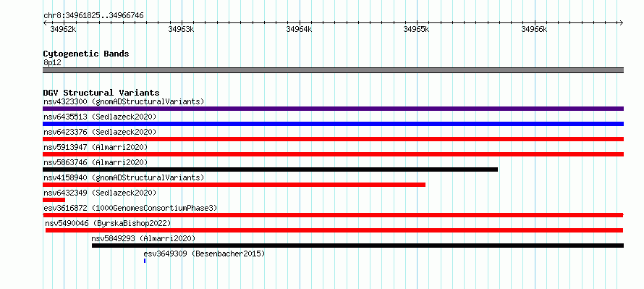Click the 34962k ruler tick label
This screenshot has height=289, width=644.
tap(63, 29)
